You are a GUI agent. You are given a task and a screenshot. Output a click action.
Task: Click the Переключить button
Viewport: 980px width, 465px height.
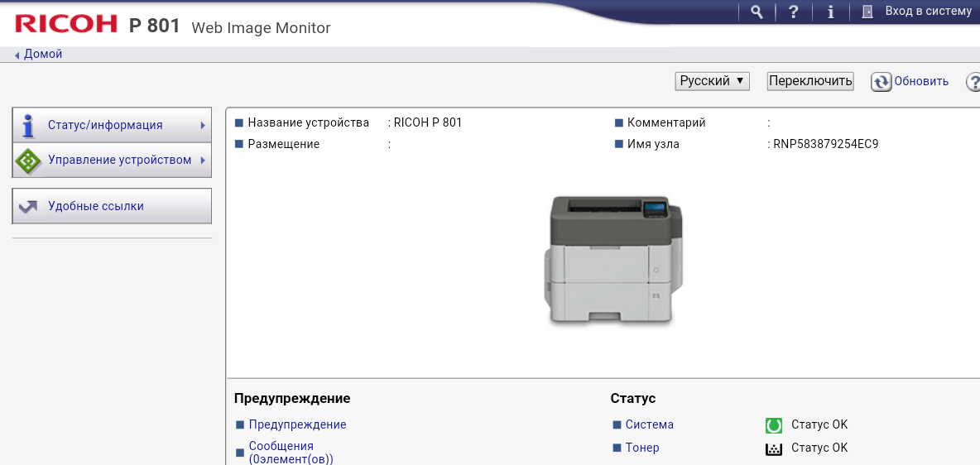point(810,81)
